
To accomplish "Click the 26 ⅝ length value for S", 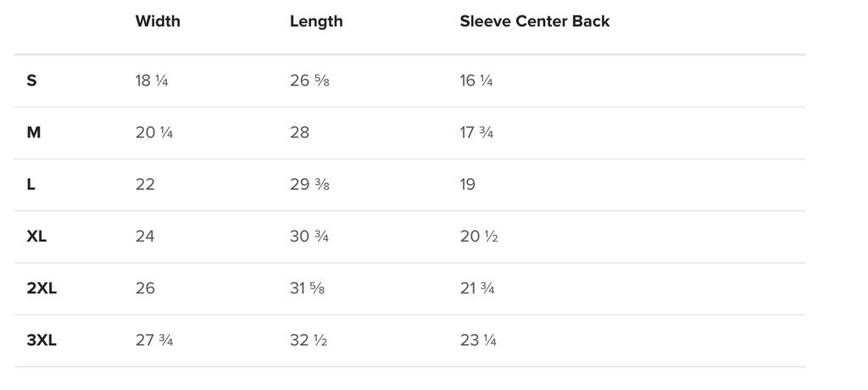I will [x=309, y=81].
